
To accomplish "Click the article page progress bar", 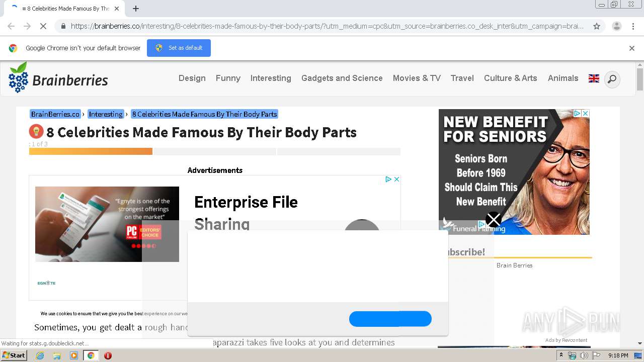I will [x=215, y=151].
